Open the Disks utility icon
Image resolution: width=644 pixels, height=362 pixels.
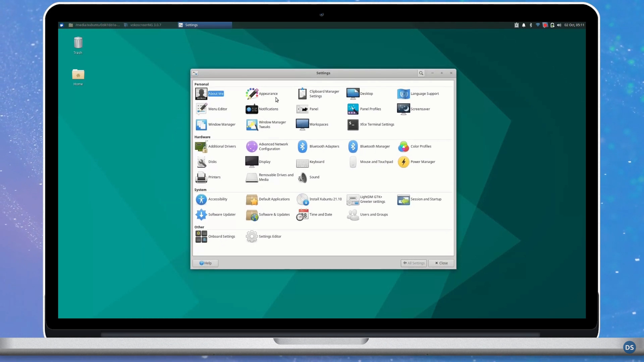click(201, 162)
